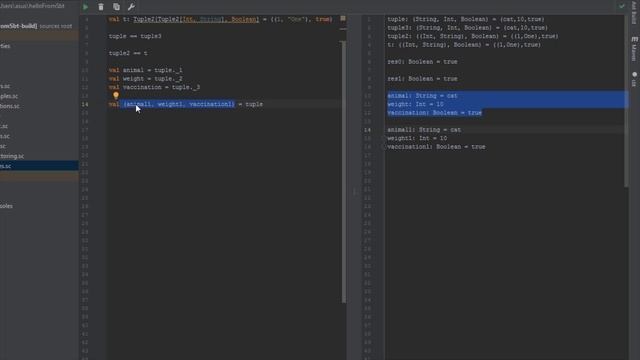The height and width of the screenshot is (360, 640).
Task: Select the 'soles' item in project tree
Action: [7, 206]
